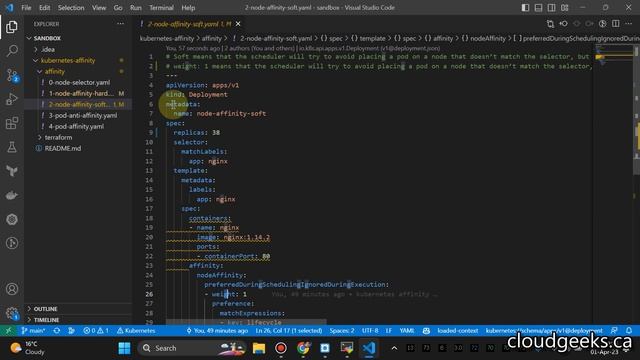The image size is (640, 360).
Task: Toggle the bottom panel layout icon
Action: (x=538, y=8)
